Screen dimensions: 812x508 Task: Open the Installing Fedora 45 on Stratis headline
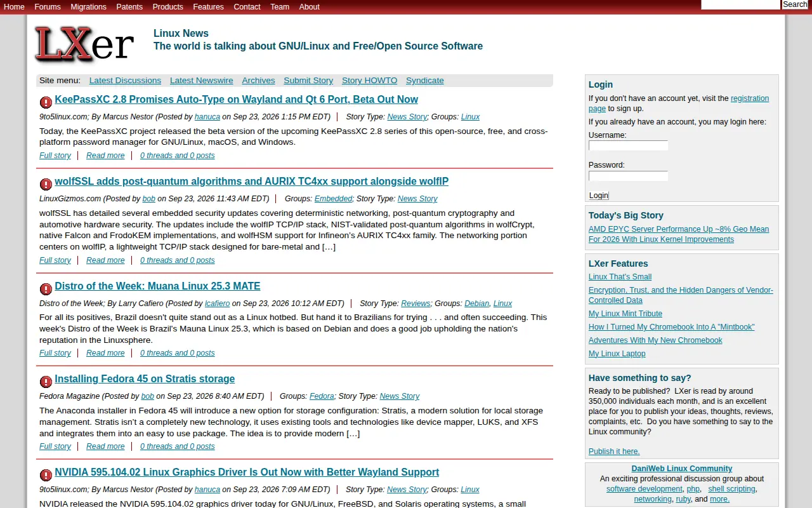pos(145,379)
